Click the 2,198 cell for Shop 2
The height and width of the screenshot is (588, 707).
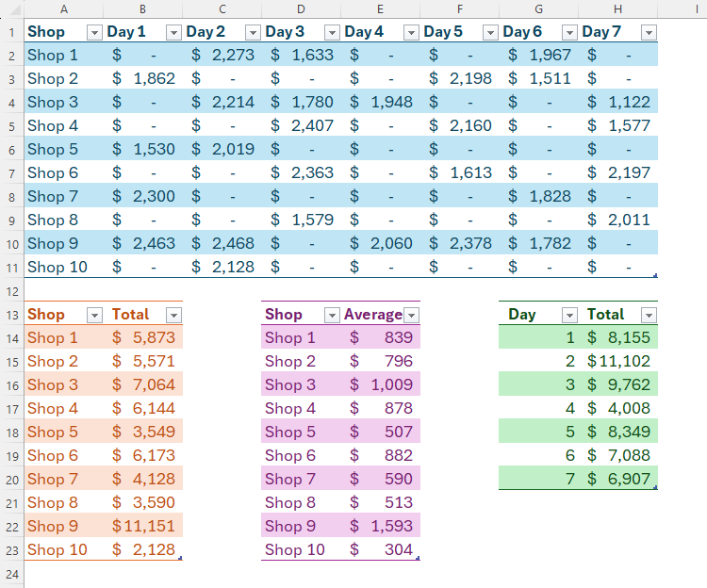click(459, 78)
